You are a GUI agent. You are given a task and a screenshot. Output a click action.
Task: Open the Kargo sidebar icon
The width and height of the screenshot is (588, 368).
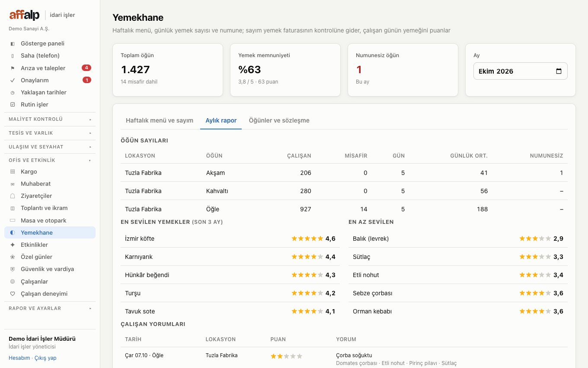(13, 171)
